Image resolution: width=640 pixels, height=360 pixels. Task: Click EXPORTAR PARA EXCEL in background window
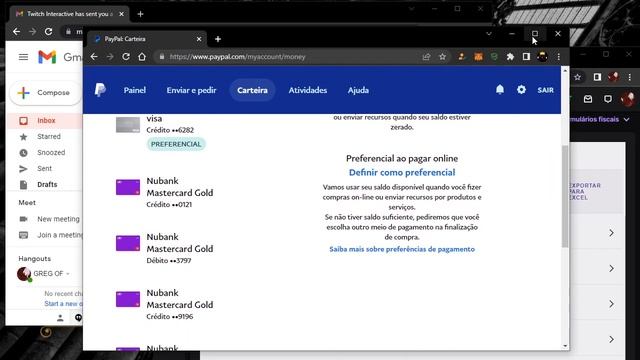coord(584,191)
